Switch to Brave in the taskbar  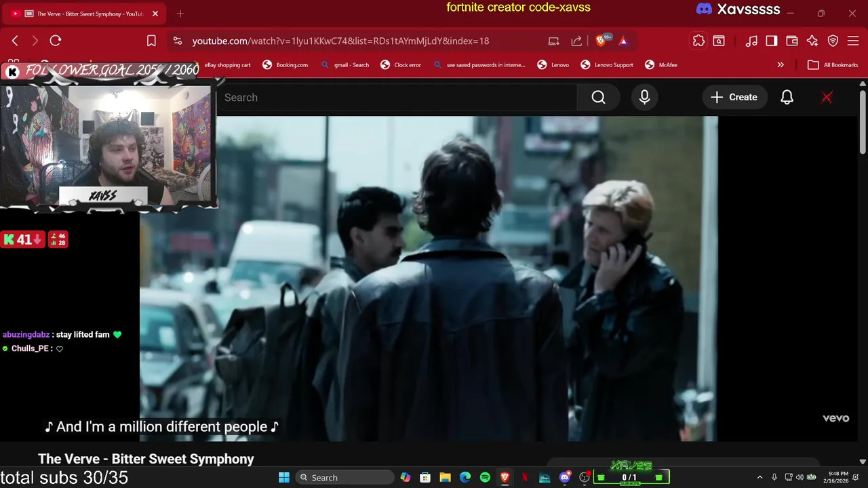505,477
